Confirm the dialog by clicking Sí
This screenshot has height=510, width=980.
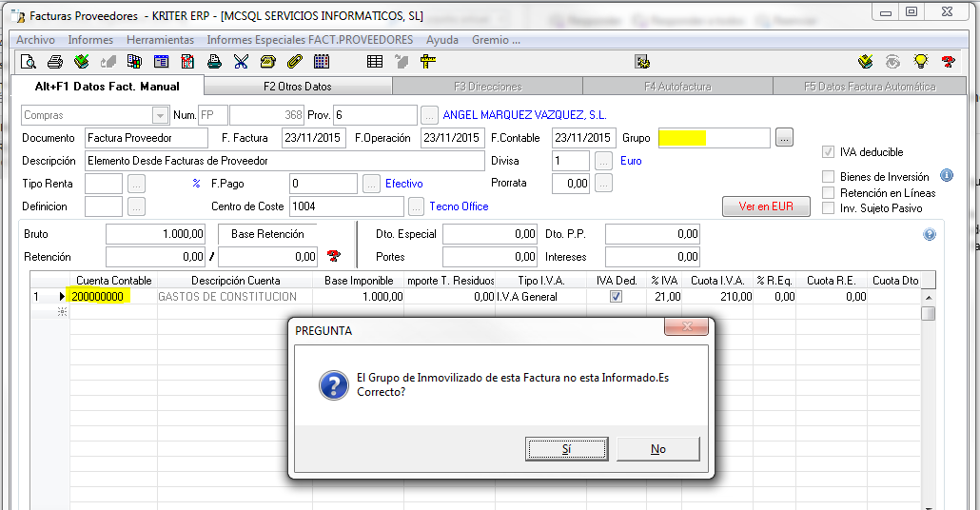(x=566, y=449)
